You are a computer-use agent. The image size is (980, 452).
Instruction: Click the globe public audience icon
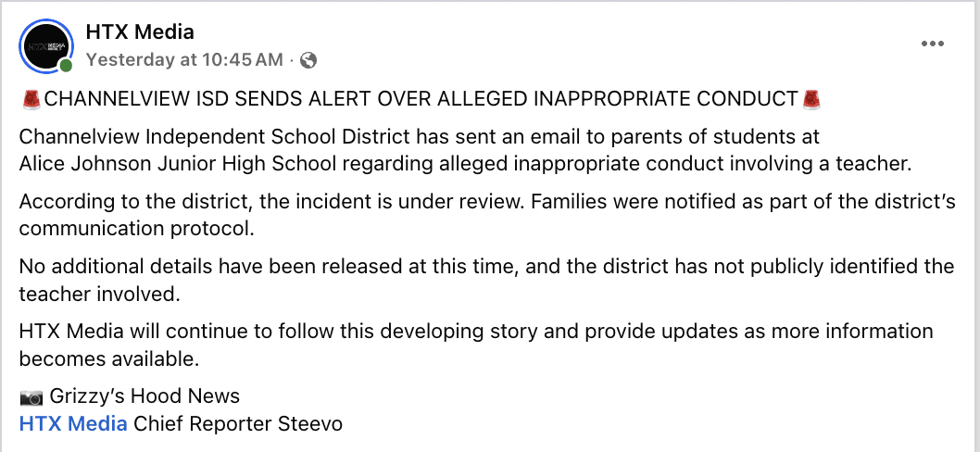(x=309, y=60)
